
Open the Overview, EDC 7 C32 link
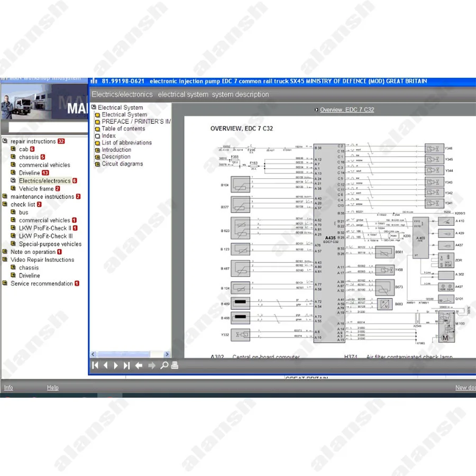pos(346,109)
